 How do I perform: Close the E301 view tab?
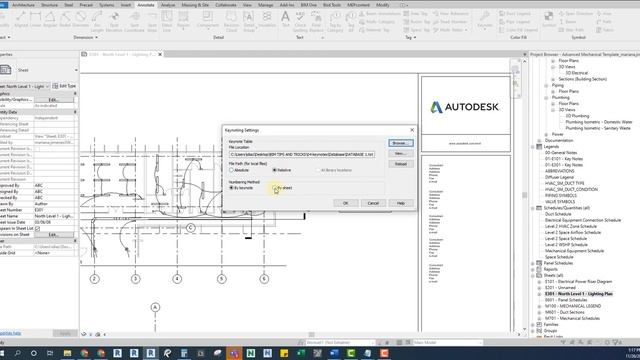point(160,54)
